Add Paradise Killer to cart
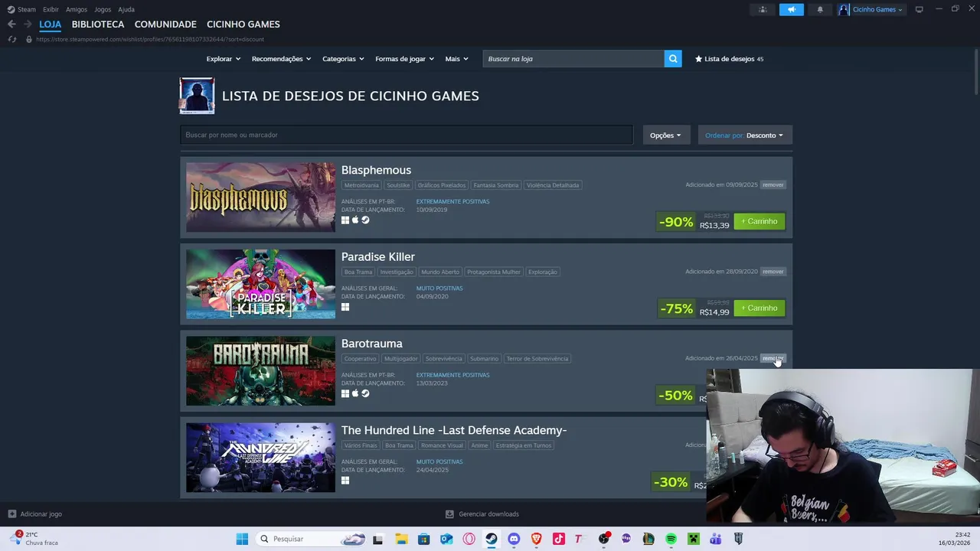Screen dimensions: 980x551 click(x=759, y=308)
